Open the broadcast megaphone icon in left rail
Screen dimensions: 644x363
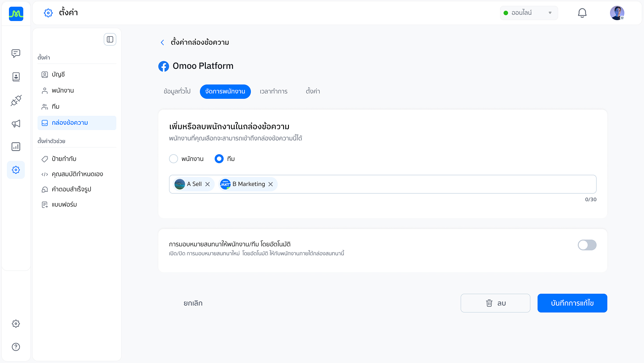(16, 123)
